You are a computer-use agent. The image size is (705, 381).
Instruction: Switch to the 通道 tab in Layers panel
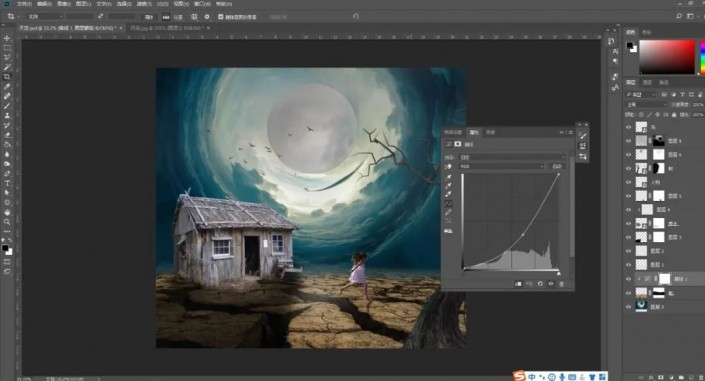pos(647,82)
